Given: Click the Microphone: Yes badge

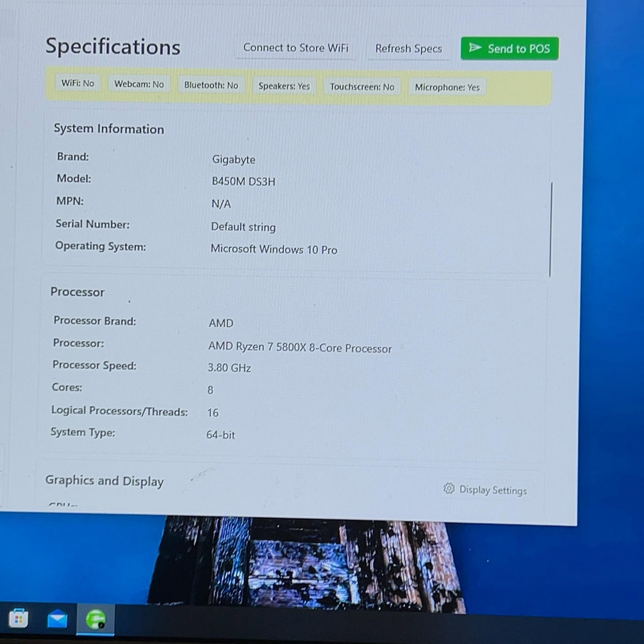Looking at the screenshot, I should coord(447,87).
